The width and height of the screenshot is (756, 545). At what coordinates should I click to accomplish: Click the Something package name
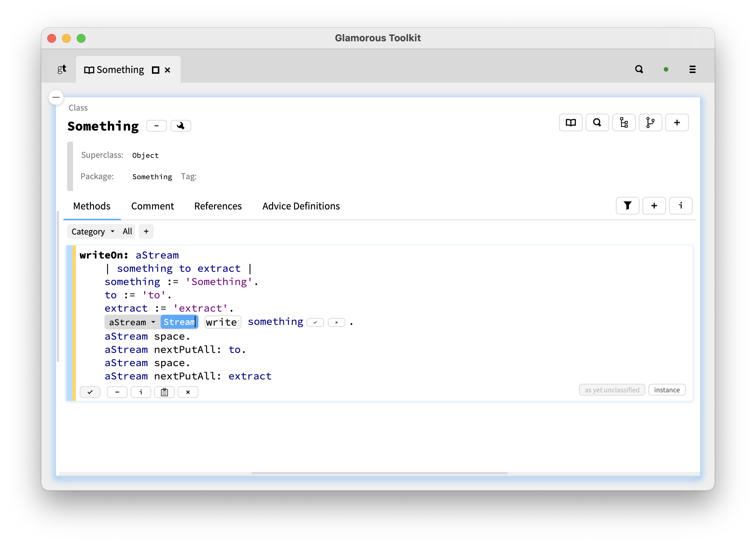point(152,177)
